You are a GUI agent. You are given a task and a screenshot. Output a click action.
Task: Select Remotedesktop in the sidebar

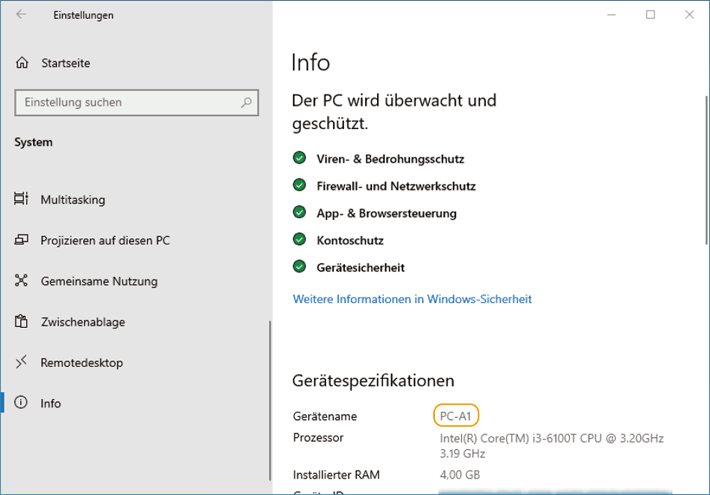tap(81, 363)
